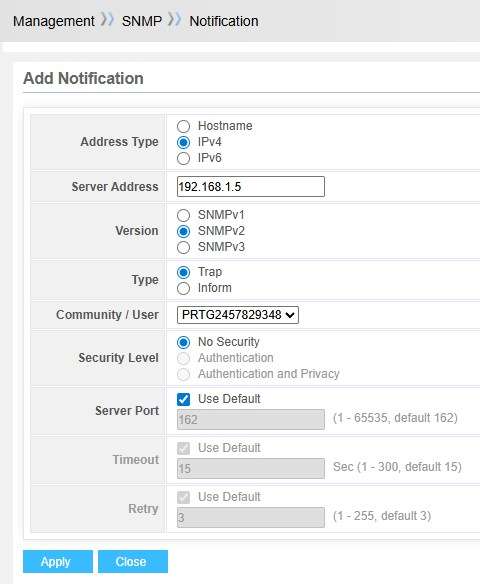
Task: Click the Server Port 162 field
Action: [251, 419]
